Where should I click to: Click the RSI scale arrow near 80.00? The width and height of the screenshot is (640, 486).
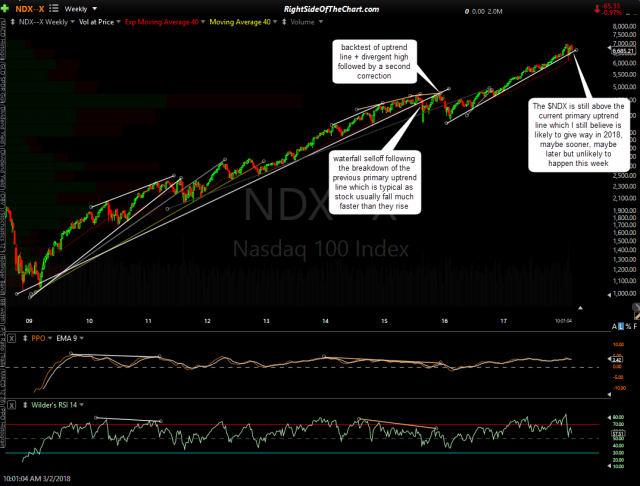(609, 417)
